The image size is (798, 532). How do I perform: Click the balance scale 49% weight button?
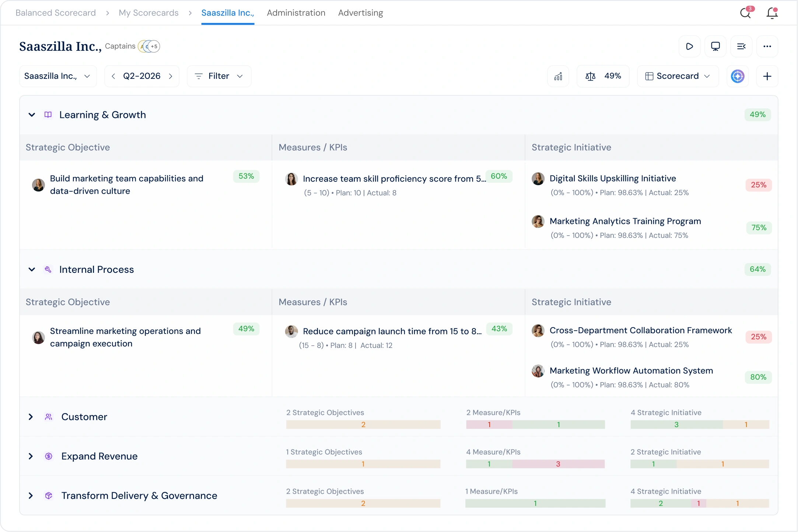click(603, 76)
